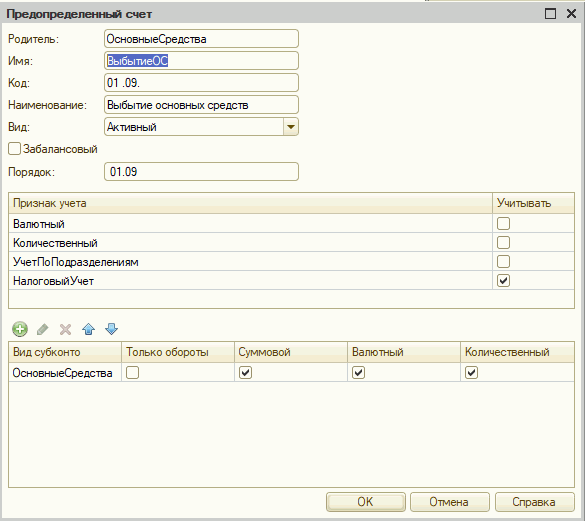Viewport: 585px width, 521px height.
Task: Move subconto down with blue arrow
Action: click(x=111, y=329)
